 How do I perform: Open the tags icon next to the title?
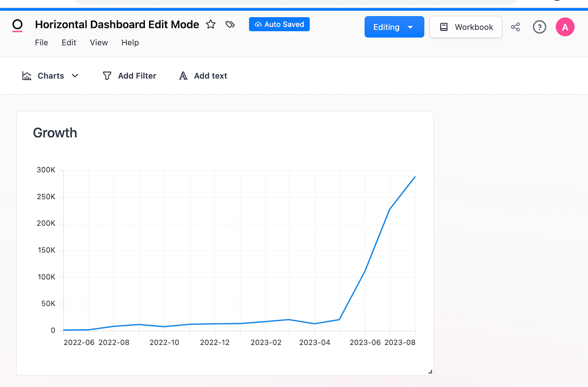coord(230,24)
